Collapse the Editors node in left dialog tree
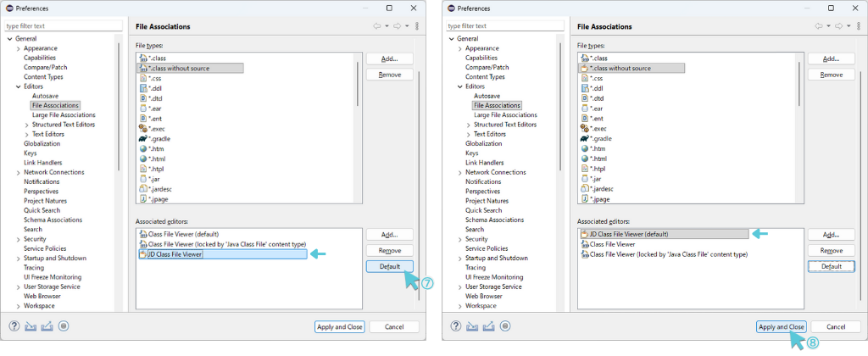 (19, 86)
